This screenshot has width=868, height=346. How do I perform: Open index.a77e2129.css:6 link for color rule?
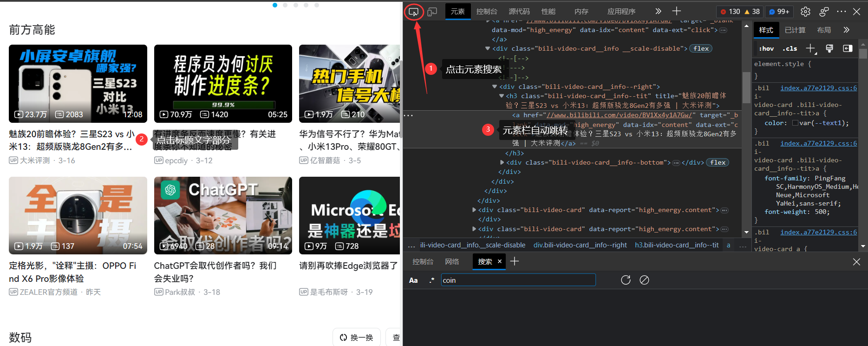[x=819, y=88]
